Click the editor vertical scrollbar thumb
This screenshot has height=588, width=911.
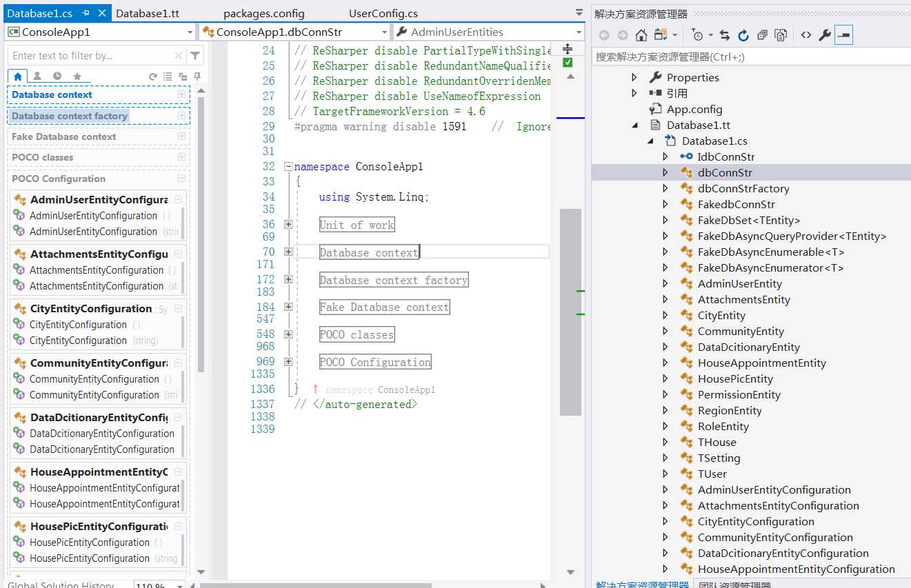coord(570,312)
